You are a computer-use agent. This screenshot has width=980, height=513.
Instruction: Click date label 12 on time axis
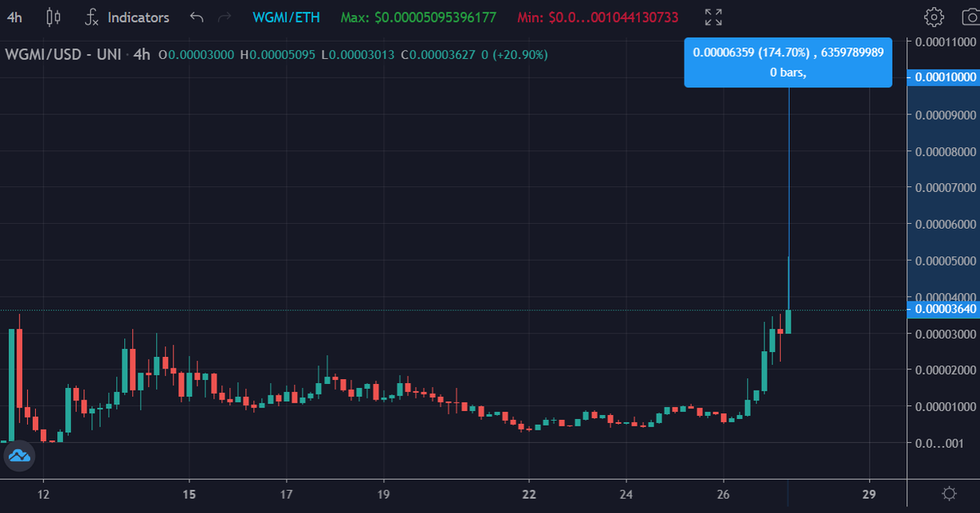[43, 494]
